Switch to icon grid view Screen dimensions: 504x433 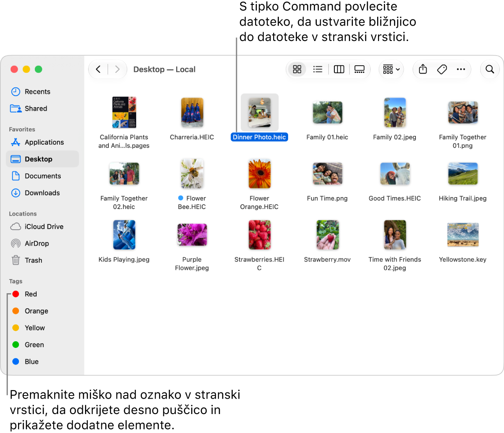297,69
